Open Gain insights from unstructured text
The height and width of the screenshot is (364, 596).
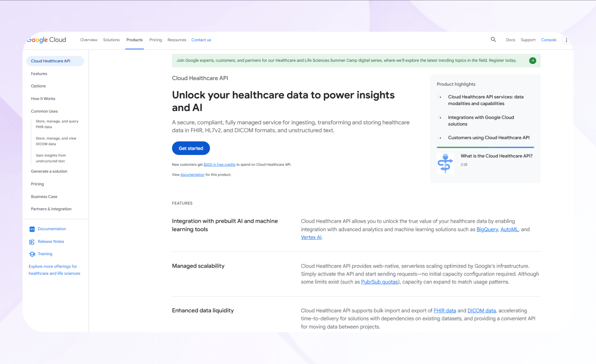(51, 158)
